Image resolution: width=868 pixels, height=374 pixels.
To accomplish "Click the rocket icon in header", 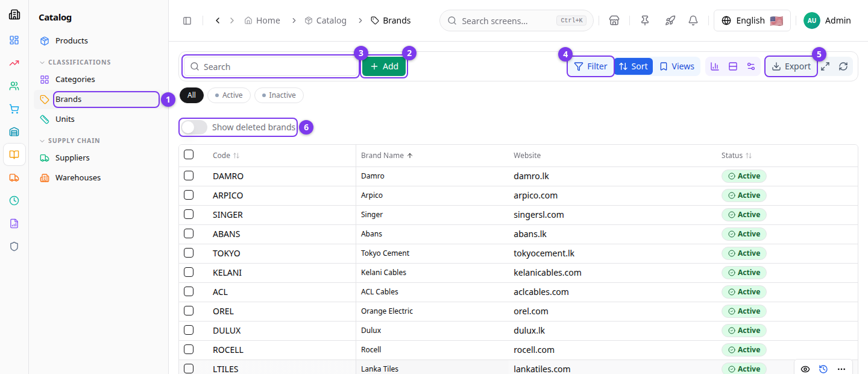I will pyautogui.click(x=670, y=21).
